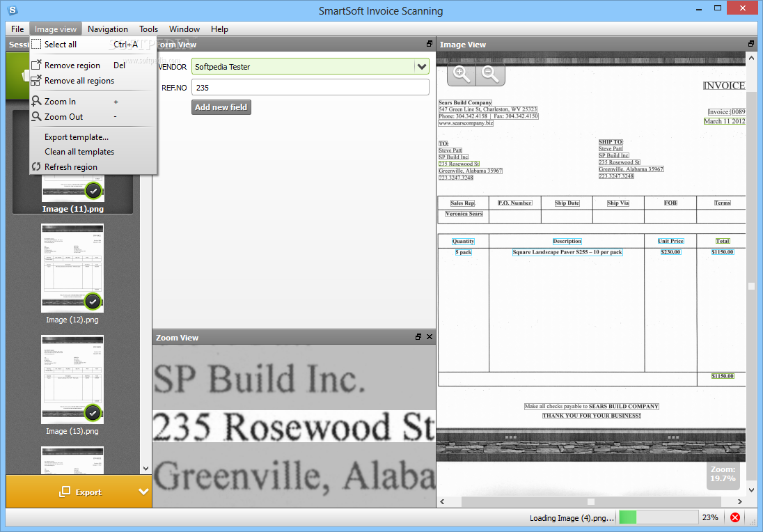Click the Add new field button
Image resolution: width=763 pixels, height=532 pixels.
coord(221,107)
